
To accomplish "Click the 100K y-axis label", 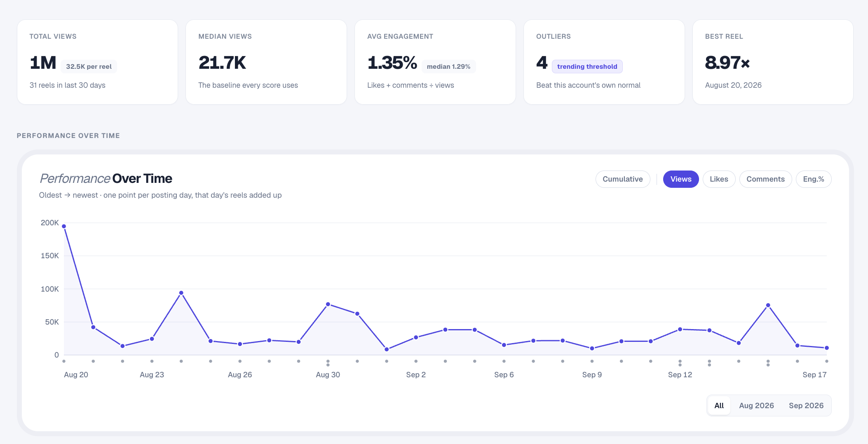I will pyautogui.click(x=50, y=289).
